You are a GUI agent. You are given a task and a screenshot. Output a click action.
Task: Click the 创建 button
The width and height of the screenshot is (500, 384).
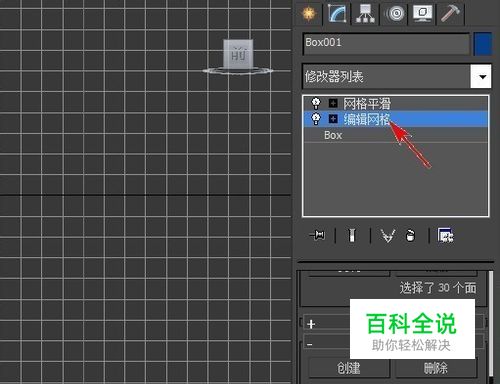pos(349,368)
